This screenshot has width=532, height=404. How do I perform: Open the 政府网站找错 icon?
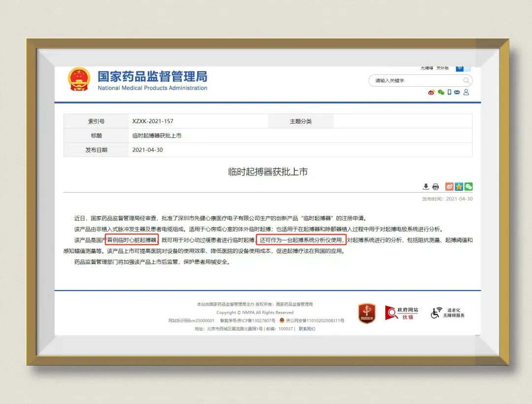402,313
